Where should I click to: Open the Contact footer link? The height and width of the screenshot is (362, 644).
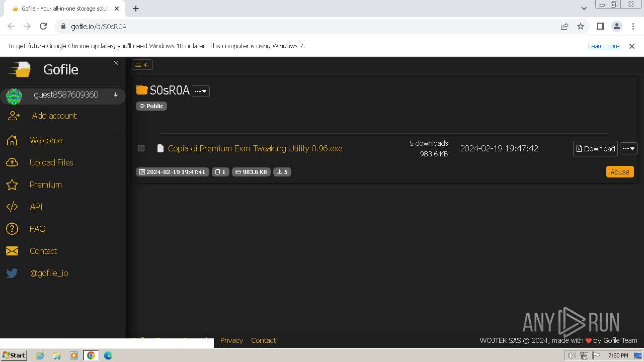tap(264, 340)
